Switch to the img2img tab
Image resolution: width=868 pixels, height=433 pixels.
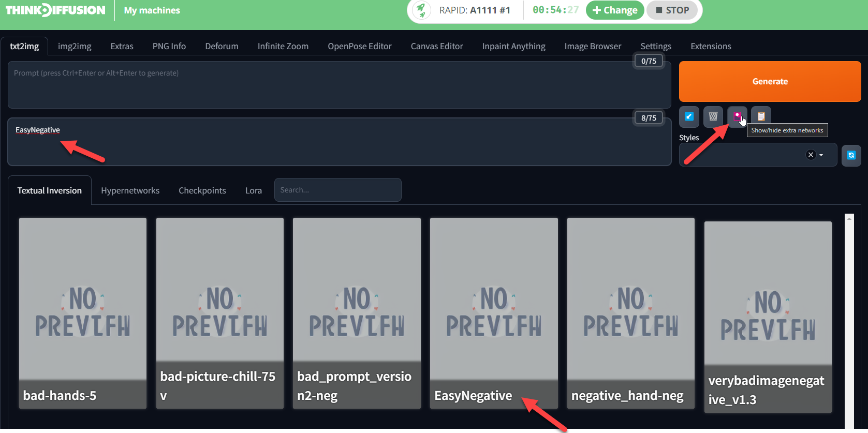[75, 46]
